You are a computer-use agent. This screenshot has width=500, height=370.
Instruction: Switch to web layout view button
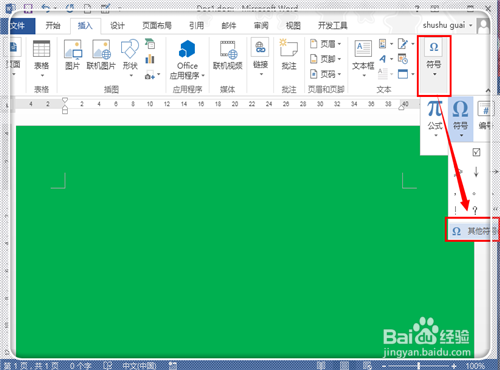pos(367,366)
